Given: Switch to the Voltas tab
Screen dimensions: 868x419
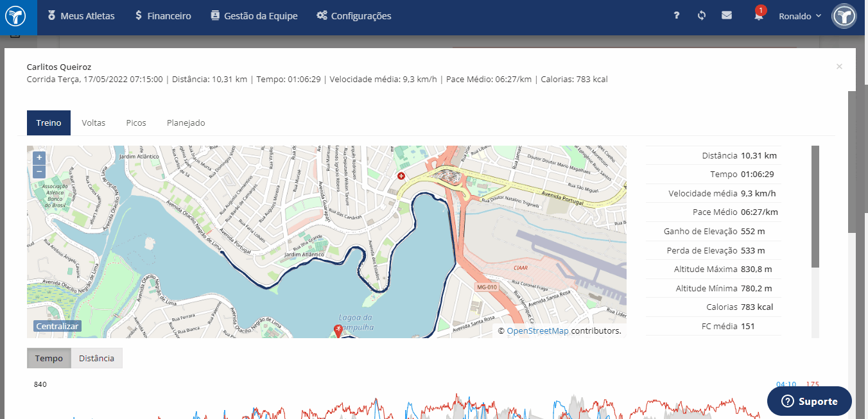Looking at the screenshot, I should click(93, 123).
